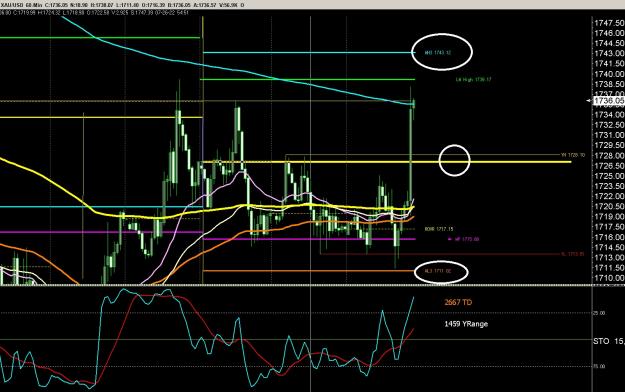Click the 1714.50 price axis label
This screenshot has height=392, width=625.
[609, 248]
